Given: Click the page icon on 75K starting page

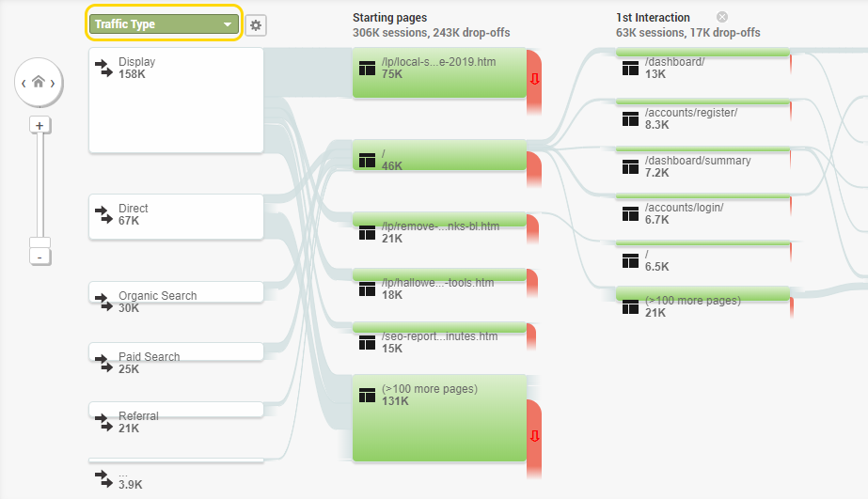Looking at the screenshot, I should [x=367, y=68].
